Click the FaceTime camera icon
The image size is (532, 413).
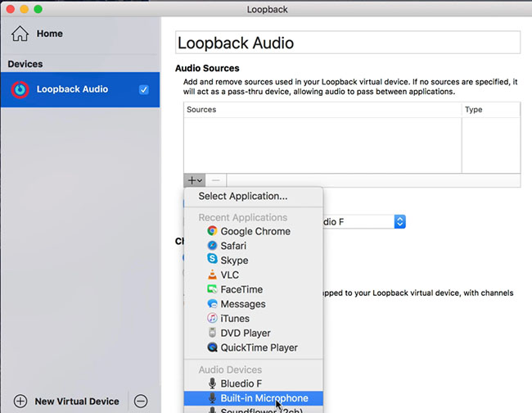pyautogui.click(x=212, y=289)
